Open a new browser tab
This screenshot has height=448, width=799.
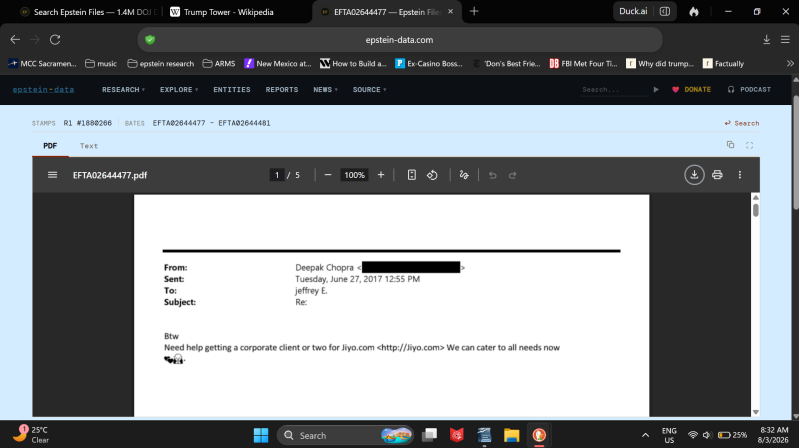tap(474, 11)
